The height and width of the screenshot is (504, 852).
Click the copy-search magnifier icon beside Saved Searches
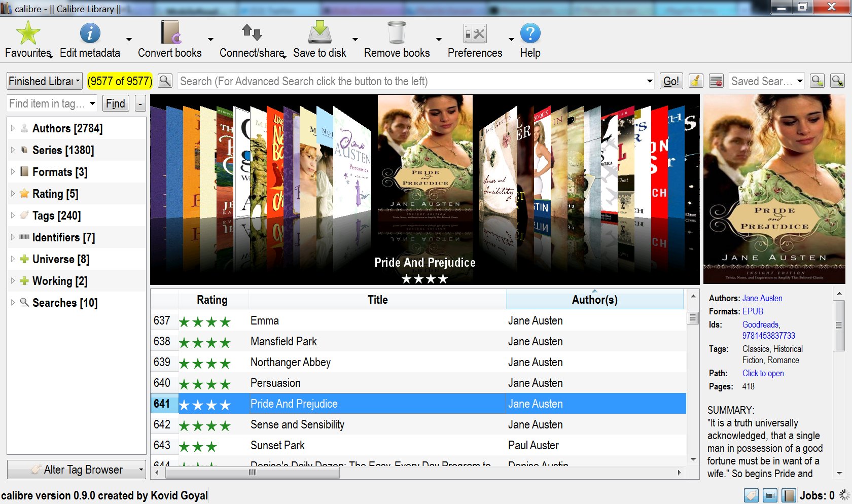pyautogui.click(x=817, y=81)
